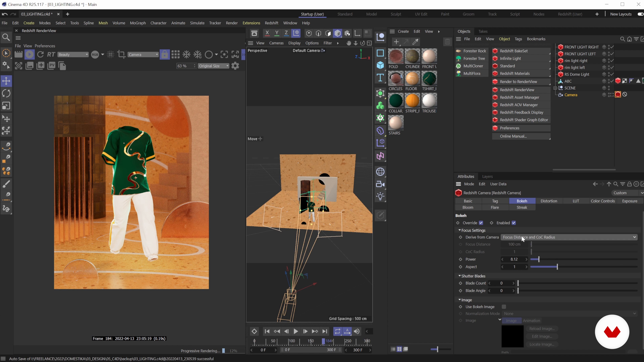This screenshot has width=644, height=362.
Task: Adjust material thumbnail size slider
Action: pos(441,349)
